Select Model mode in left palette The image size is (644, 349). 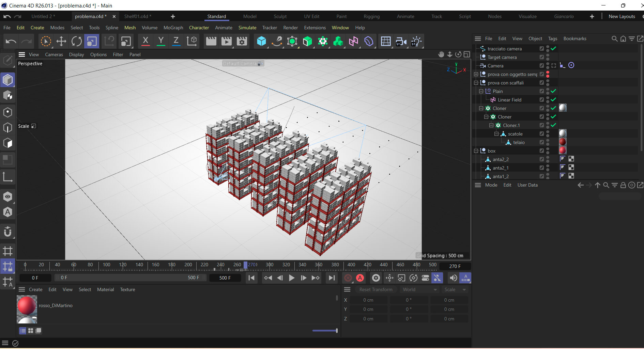coord(8,80)
